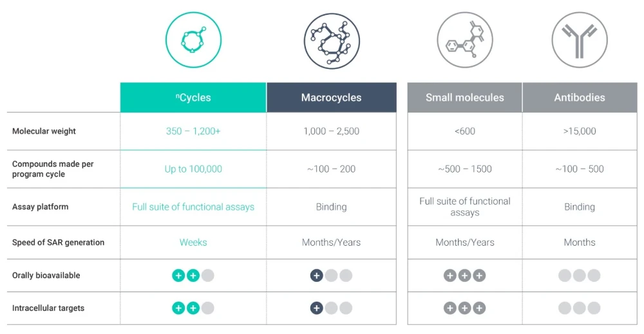Viewport: 644px width, 334px height.
Task: Select the Antibodies column header
Action: (x=580, y=97)
